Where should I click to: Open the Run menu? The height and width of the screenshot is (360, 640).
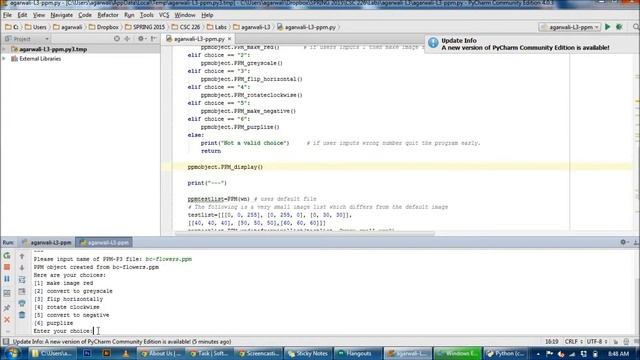(x=129, y=15)
